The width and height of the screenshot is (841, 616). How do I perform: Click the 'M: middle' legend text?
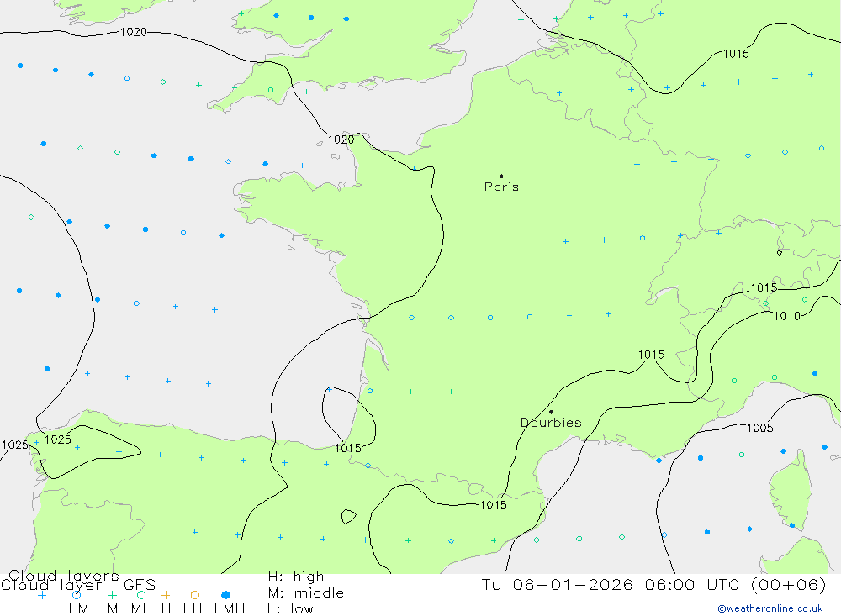click(x=306, y=593)
